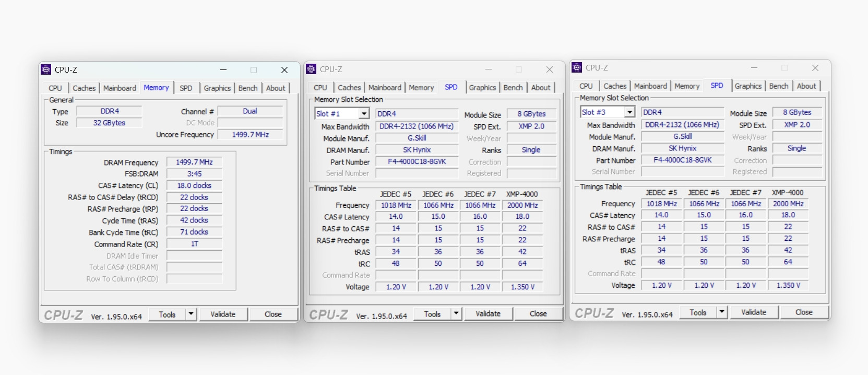Close the leftmost CPU-Z window with X
Screen dimensions: 868x375
coord(284,70)
